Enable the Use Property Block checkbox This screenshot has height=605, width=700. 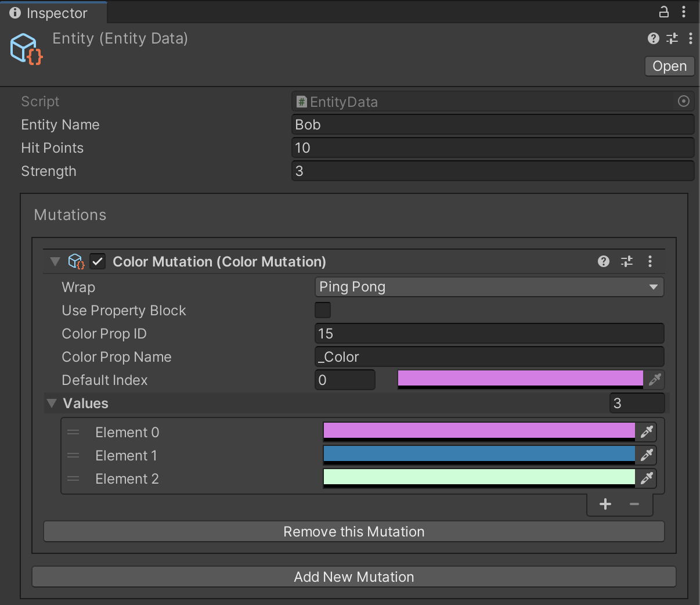pyautogui.click(x=323, y=310)
